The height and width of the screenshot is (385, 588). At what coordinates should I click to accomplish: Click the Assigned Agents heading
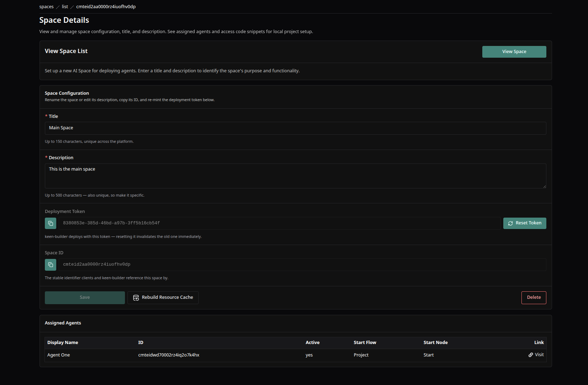(x=63, y=323)
